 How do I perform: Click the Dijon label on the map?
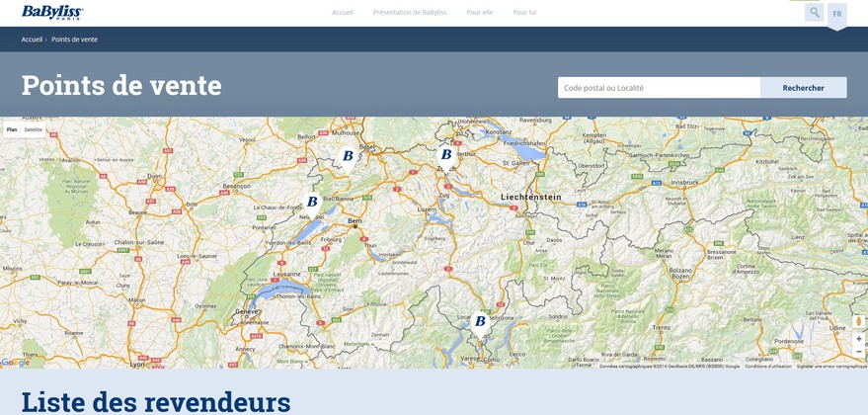coord(154,176)
